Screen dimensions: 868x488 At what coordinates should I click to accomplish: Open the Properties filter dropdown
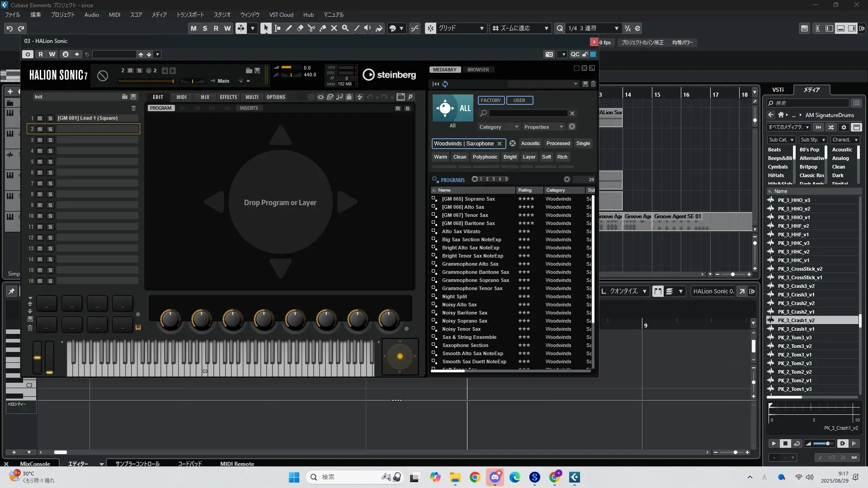(543, 127)
